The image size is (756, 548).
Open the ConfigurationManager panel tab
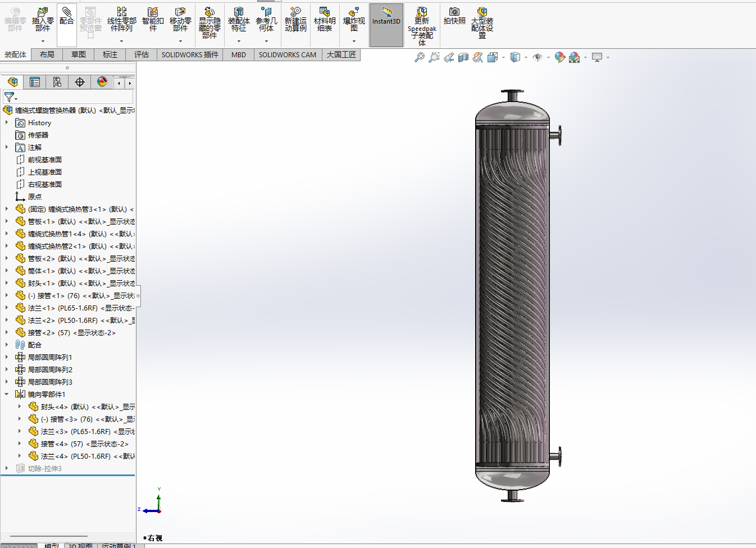point(57,82)
